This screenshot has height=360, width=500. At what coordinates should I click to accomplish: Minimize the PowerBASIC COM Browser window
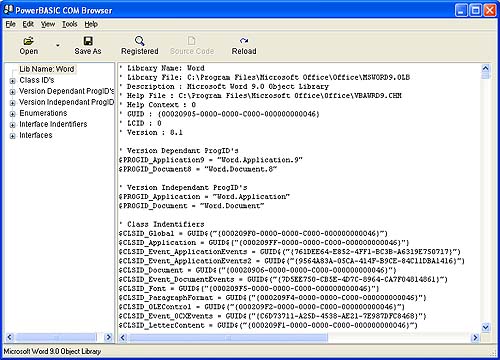click(x=461, y=10)
